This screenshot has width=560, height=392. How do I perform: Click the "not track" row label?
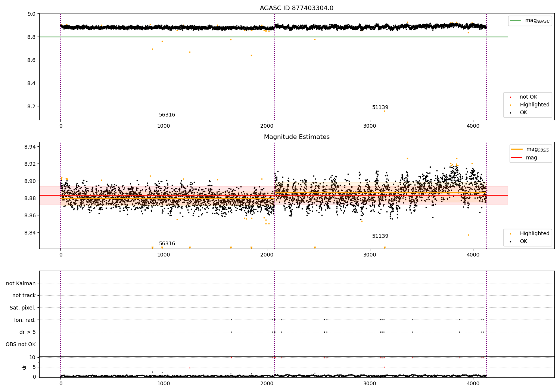coord(24,296)
